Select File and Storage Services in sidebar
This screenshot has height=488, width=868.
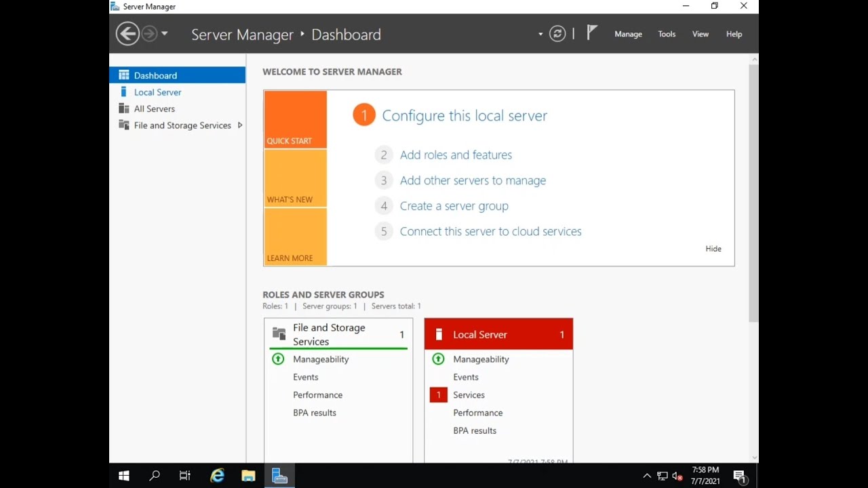point(178,125)
